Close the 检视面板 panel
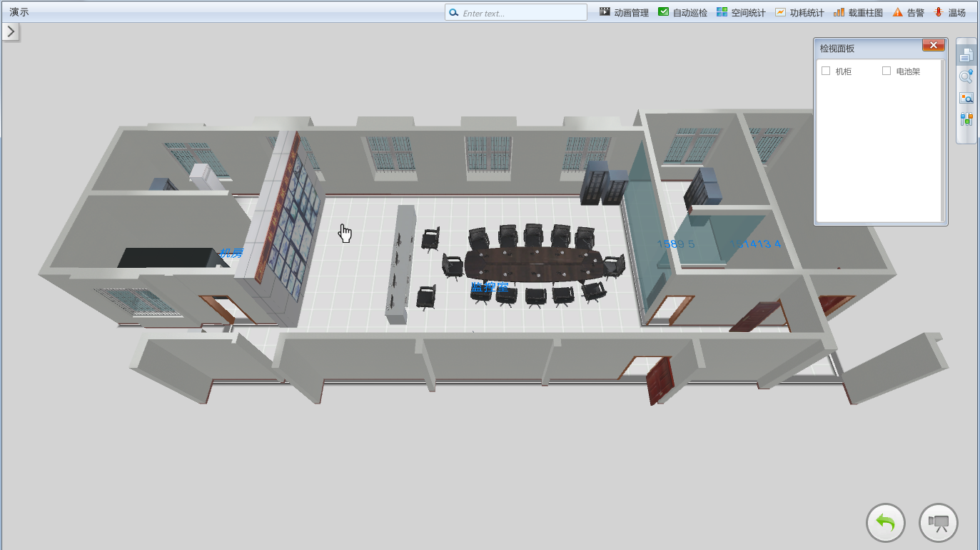 coord(933,46)
